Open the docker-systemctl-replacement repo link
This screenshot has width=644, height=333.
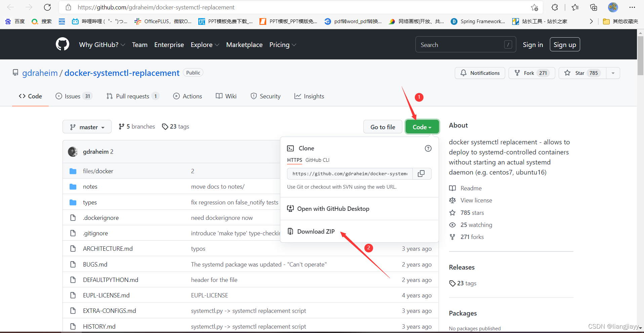[x=122, y=73]
